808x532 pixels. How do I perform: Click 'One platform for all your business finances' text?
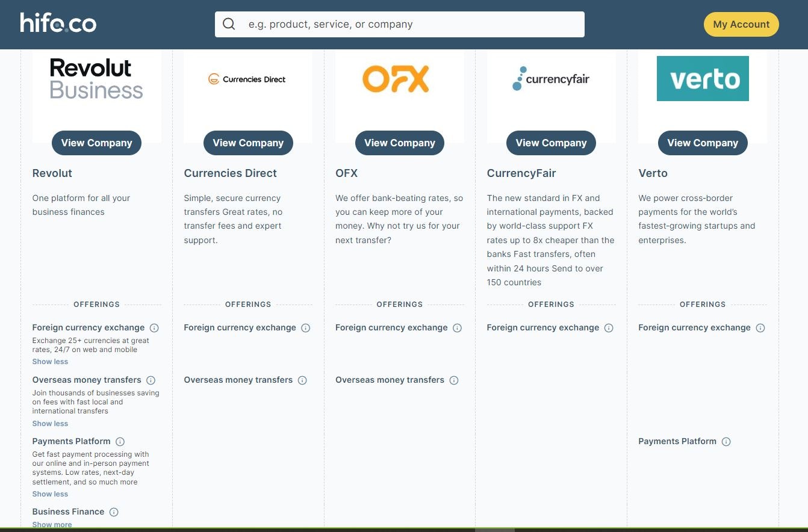tap(81, 205)
